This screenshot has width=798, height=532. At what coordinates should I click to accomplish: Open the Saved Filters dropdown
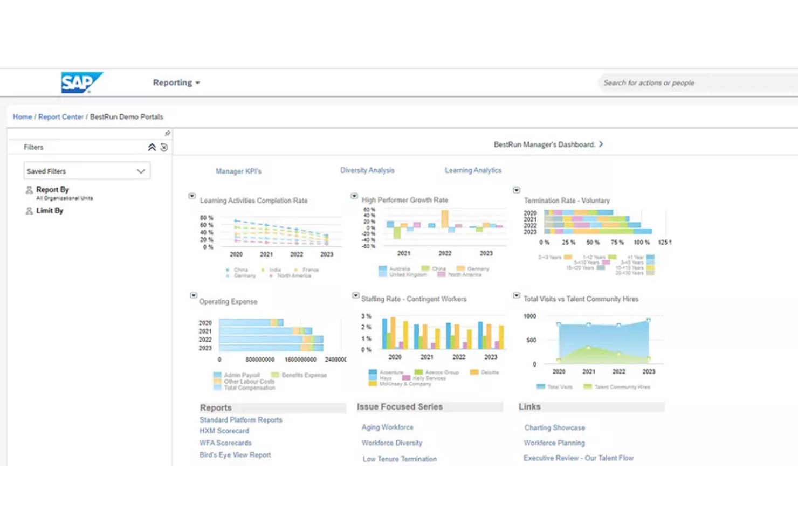tap(87, 171)
